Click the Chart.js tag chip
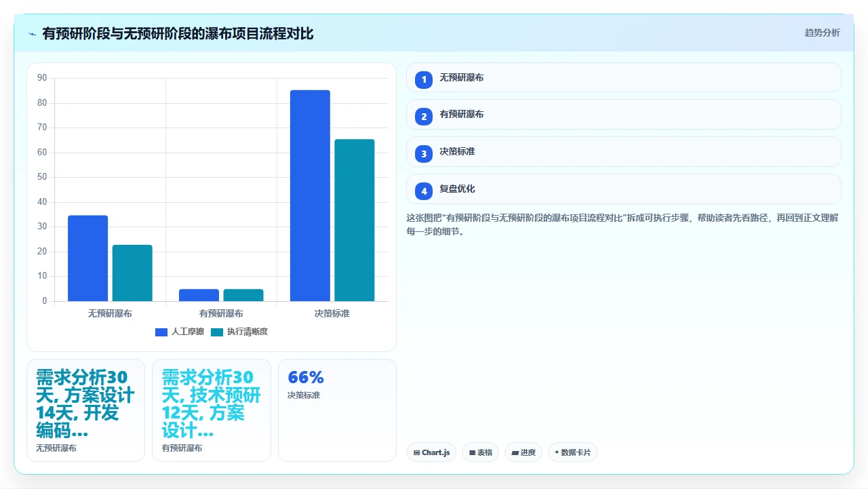This screenshot has width=868, height=489. tap(431, 452)
